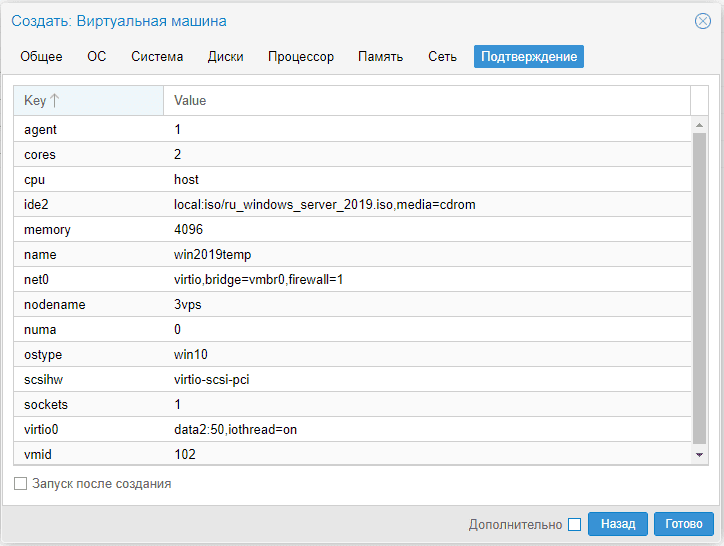Click the vmid value 102
This screenshot has width=724, height=546.
pyautogui.click(x=185, y=455)
